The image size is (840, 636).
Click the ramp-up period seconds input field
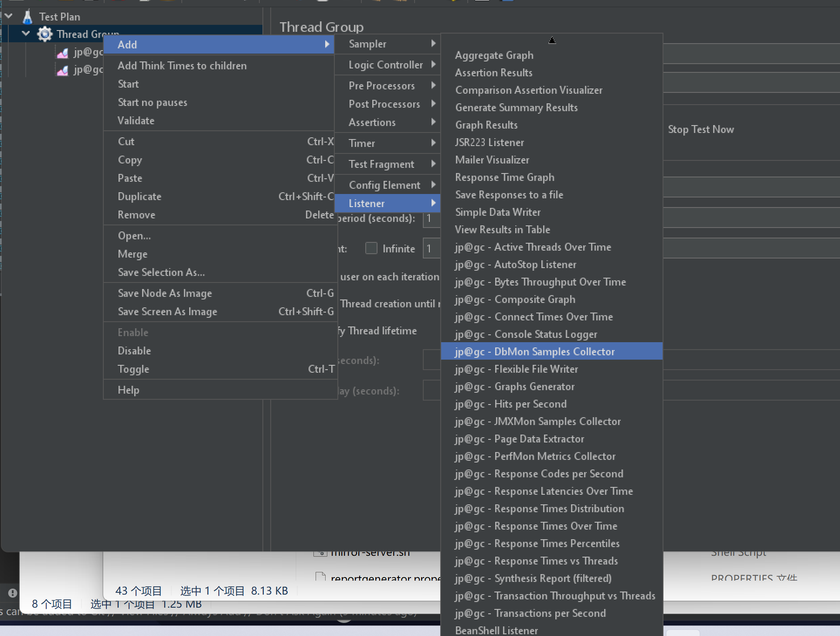432,218
